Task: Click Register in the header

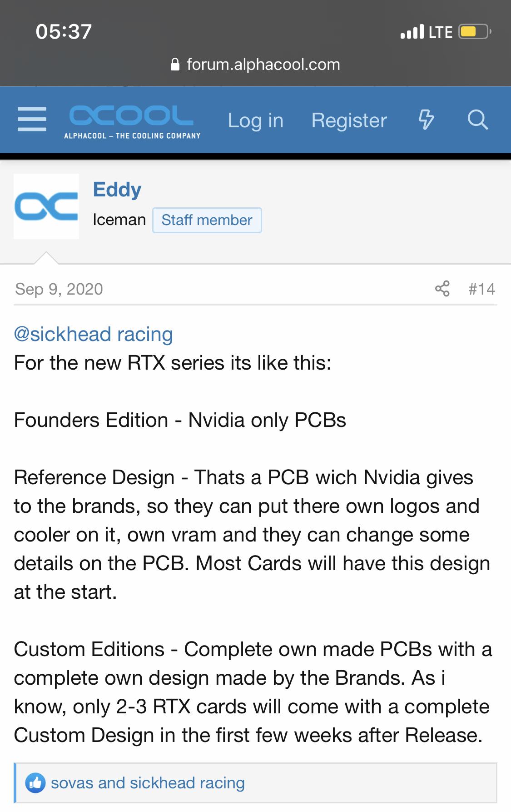Action: pyautogui.click(x=349, y=120)
